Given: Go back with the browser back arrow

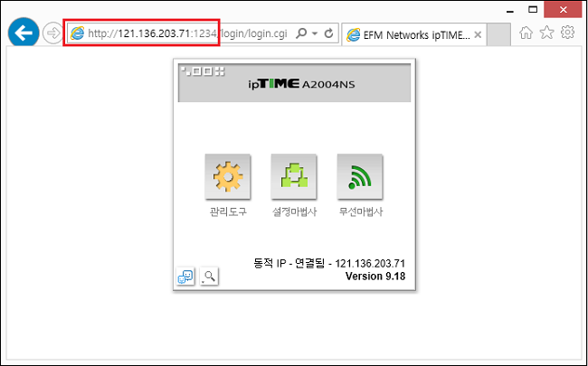Looking at the screenshot, I should click(x=24, y=33).
